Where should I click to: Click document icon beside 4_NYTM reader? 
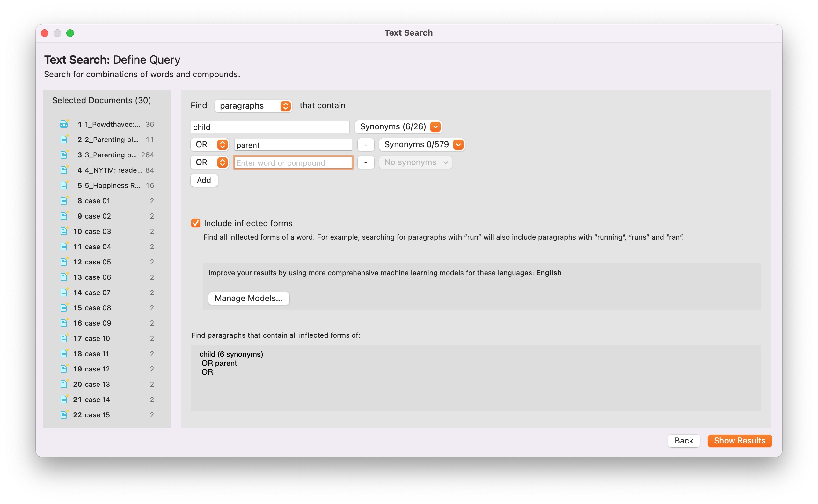point(64,170)
